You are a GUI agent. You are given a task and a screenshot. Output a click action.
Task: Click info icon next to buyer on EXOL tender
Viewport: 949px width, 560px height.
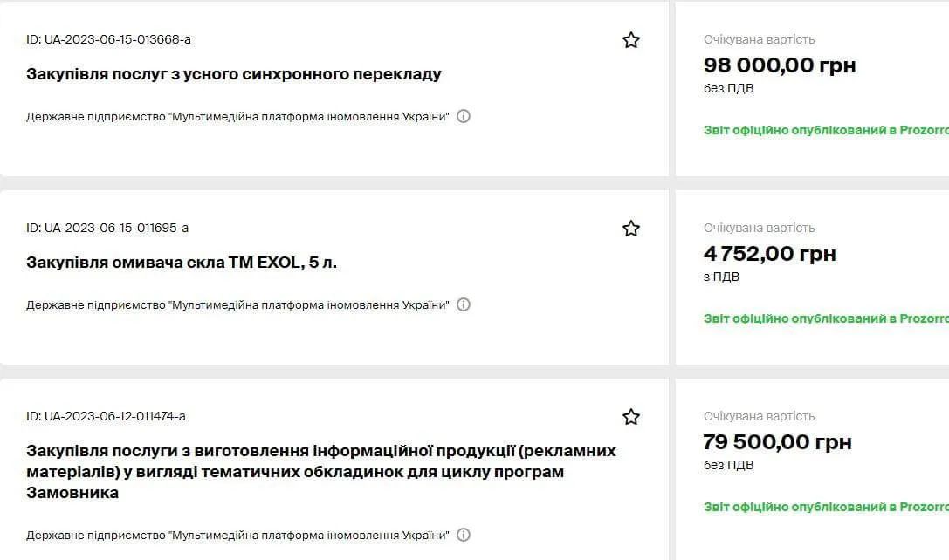464,304
